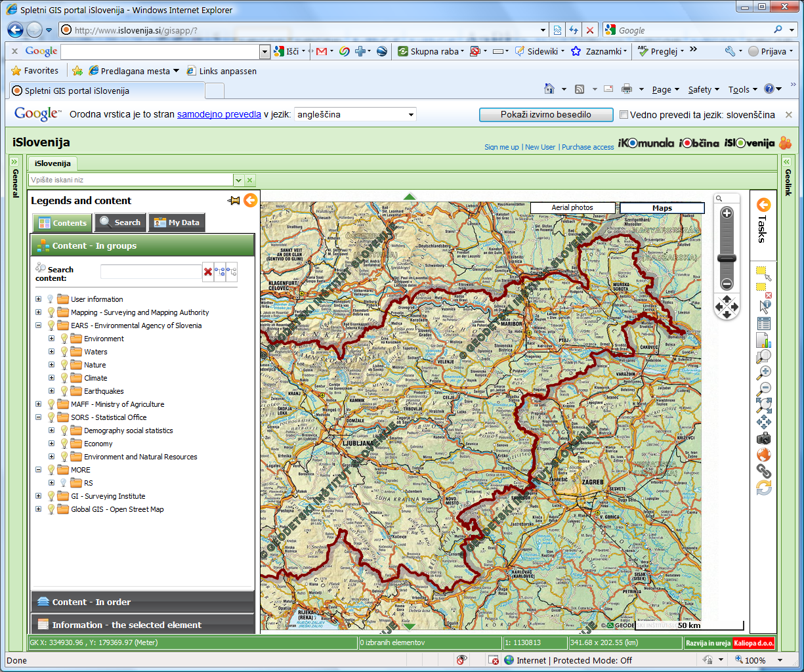804x672 pixels.
Task: Activate the identify info cursor tool
Action: coord(763,306)
